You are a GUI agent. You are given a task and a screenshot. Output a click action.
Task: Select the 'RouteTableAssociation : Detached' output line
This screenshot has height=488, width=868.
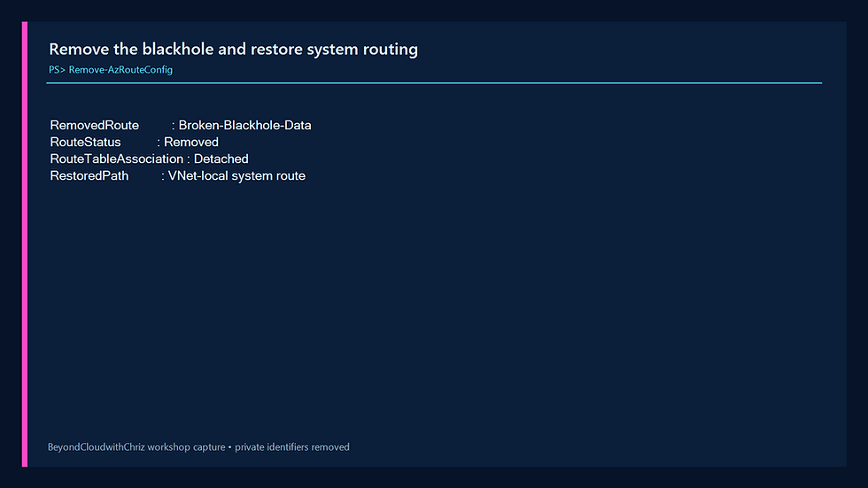[149, 159]
